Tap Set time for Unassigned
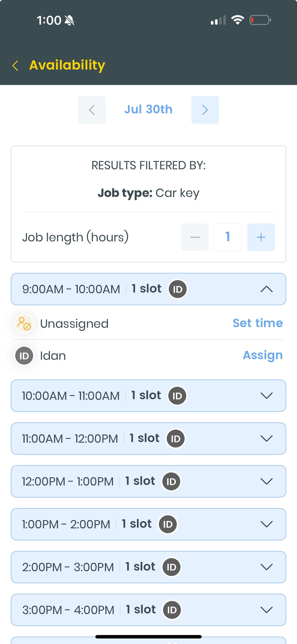297x644 pixels. pyautogui.click(x=258, y=323)
